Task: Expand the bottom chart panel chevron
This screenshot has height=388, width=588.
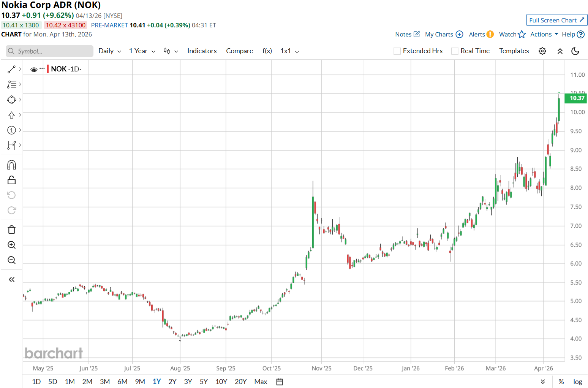Action: click(543, 382)
